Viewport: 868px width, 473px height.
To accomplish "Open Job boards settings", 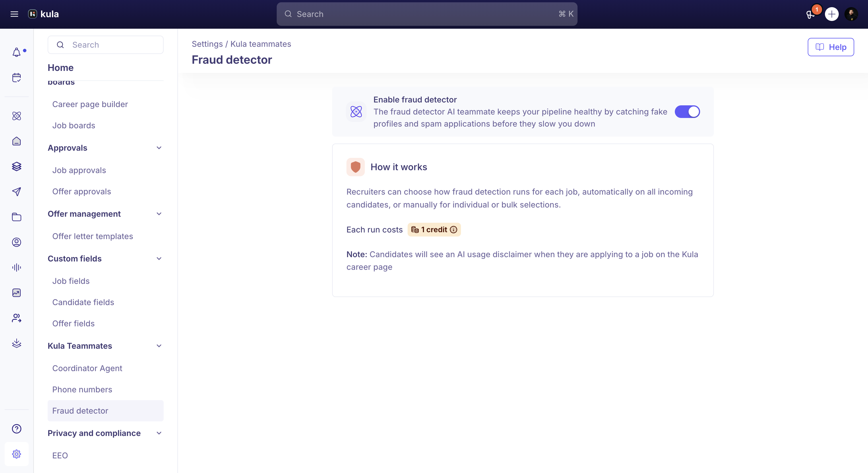I will [74, 126].
